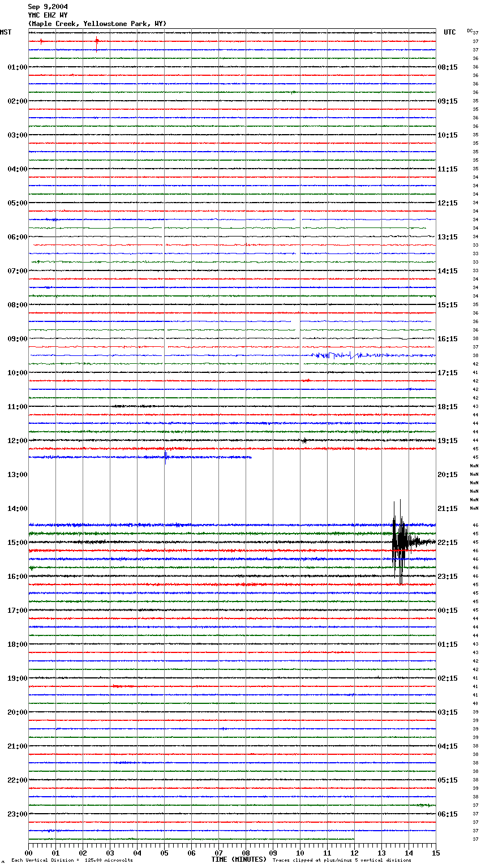Click the '09:15' UTC time label
Viewport: 481px width, 868px height.
click(x=448, y=101)
